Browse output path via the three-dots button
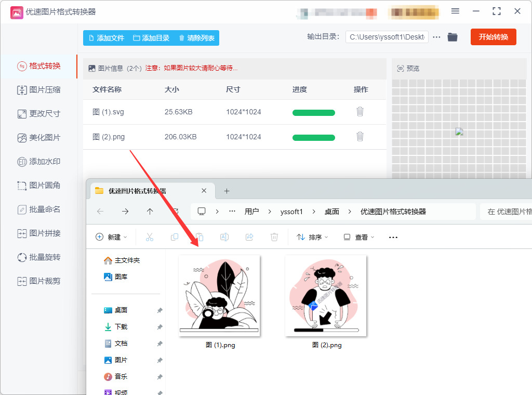532x395 pixels. 436,37
